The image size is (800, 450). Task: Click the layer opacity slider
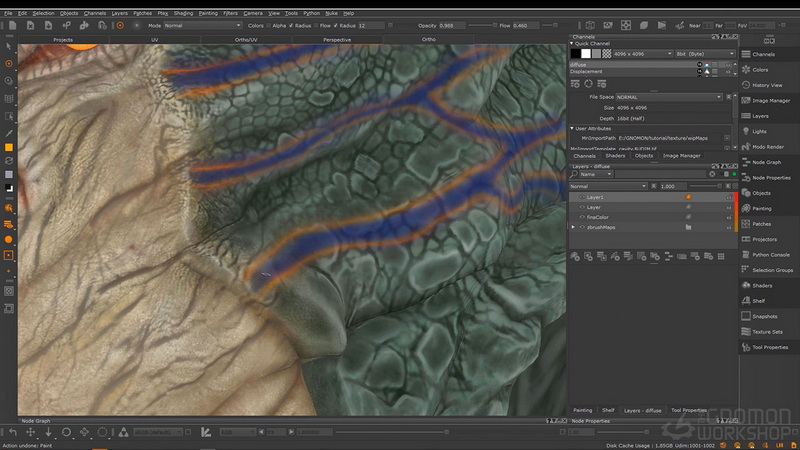pos(705,186)
